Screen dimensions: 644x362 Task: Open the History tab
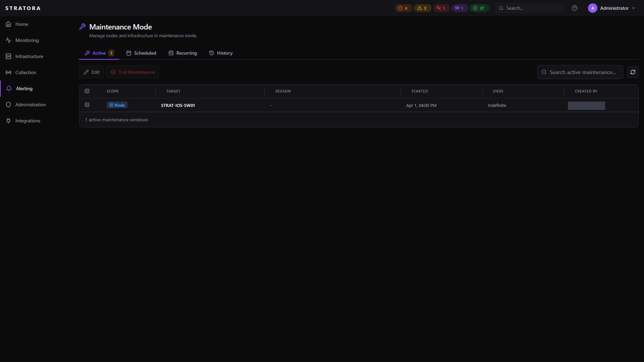[x=221, y=53]
